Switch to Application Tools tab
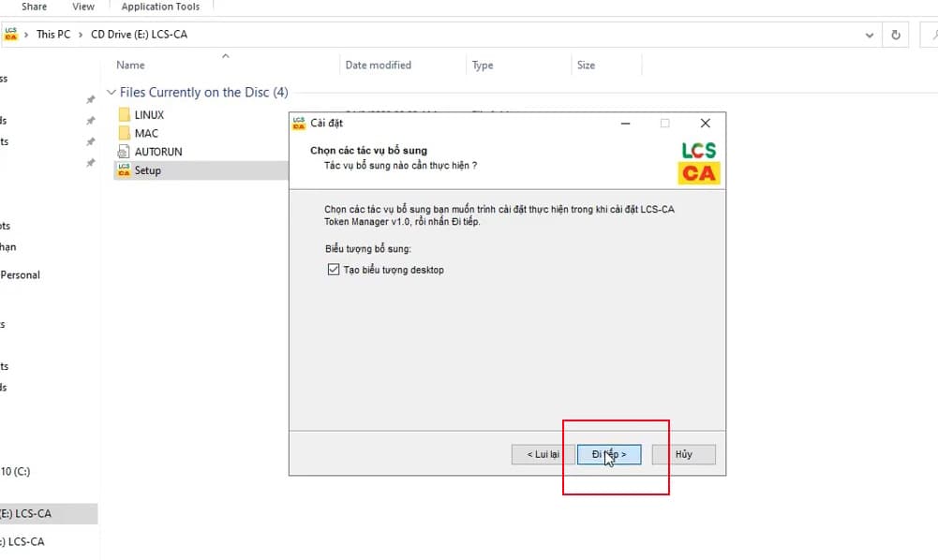 pos(160,7)
